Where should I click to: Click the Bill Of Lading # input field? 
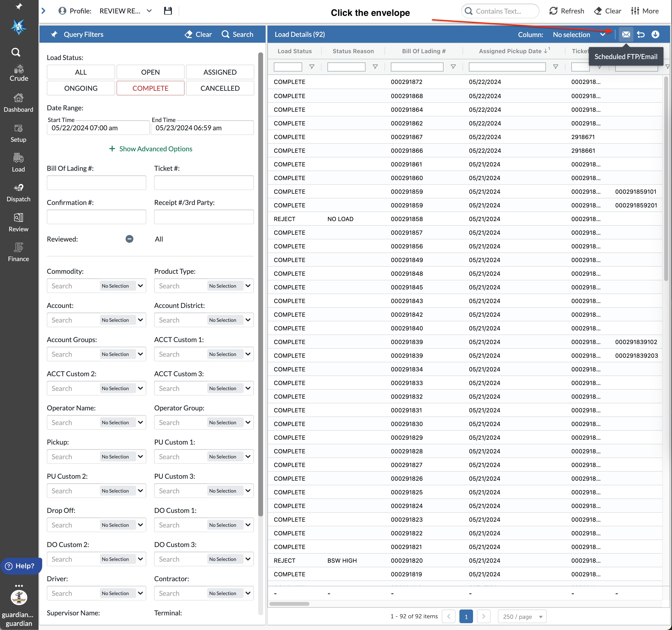[96, 183]
